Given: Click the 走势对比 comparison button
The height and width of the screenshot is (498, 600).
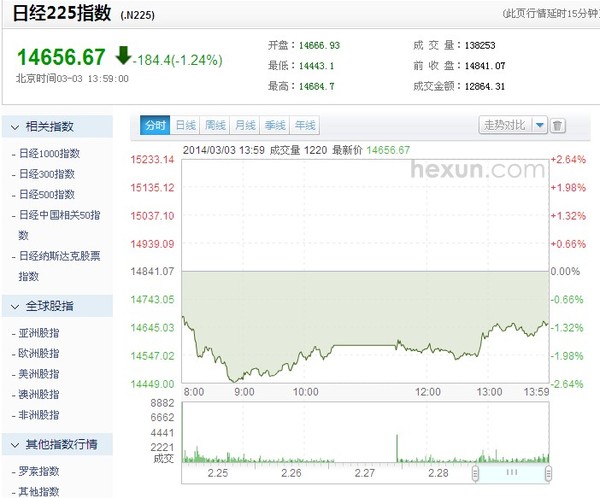Looking at the screenshot, I should (504, 126).
